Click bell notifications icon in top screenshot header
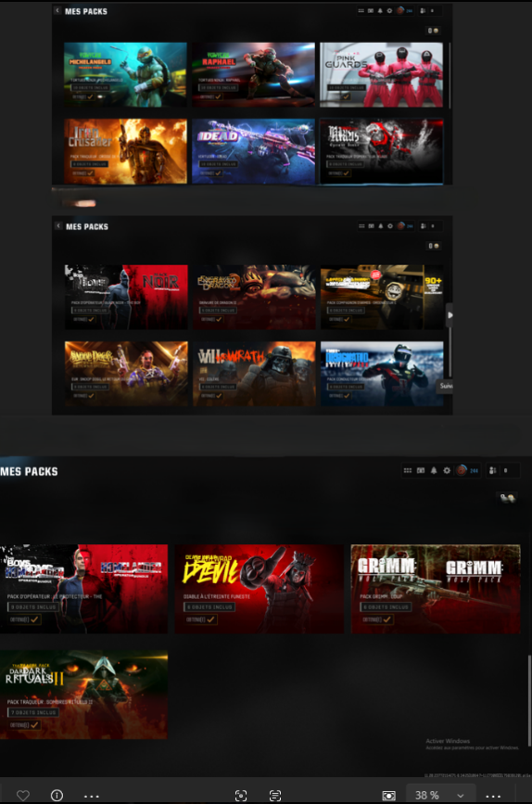 [x=380, y=10]
